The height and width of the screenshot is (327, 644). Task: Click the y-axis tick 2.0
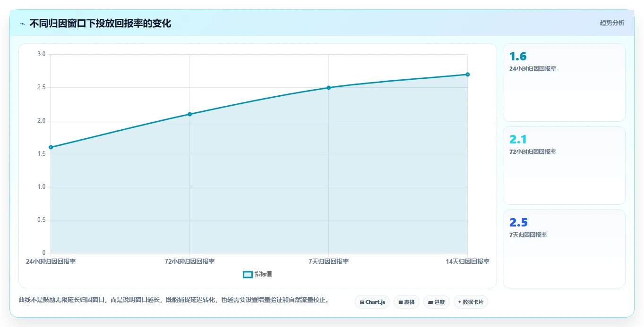point(41,121)
